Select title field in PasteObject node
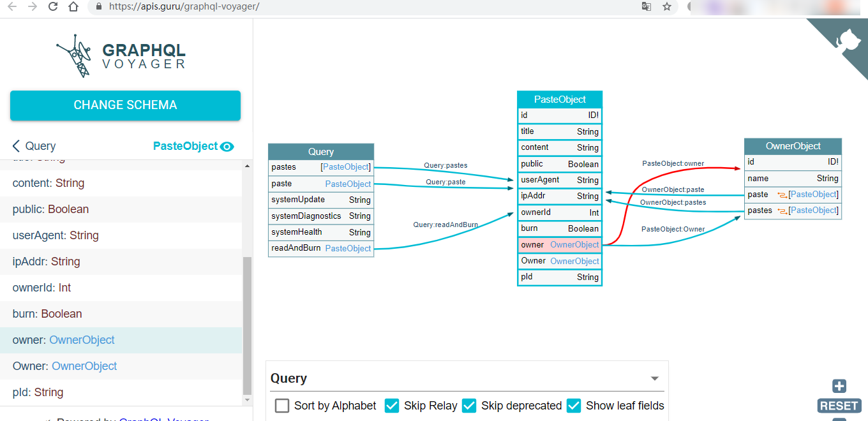This screenshot has width=868, height=421. coord(560,131)
